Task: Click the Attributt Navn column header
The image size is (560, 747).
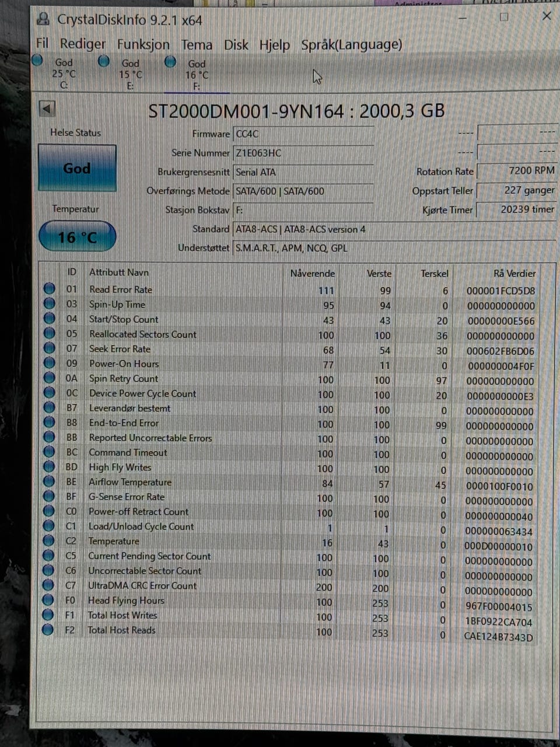Action: (x=119, y=272)
